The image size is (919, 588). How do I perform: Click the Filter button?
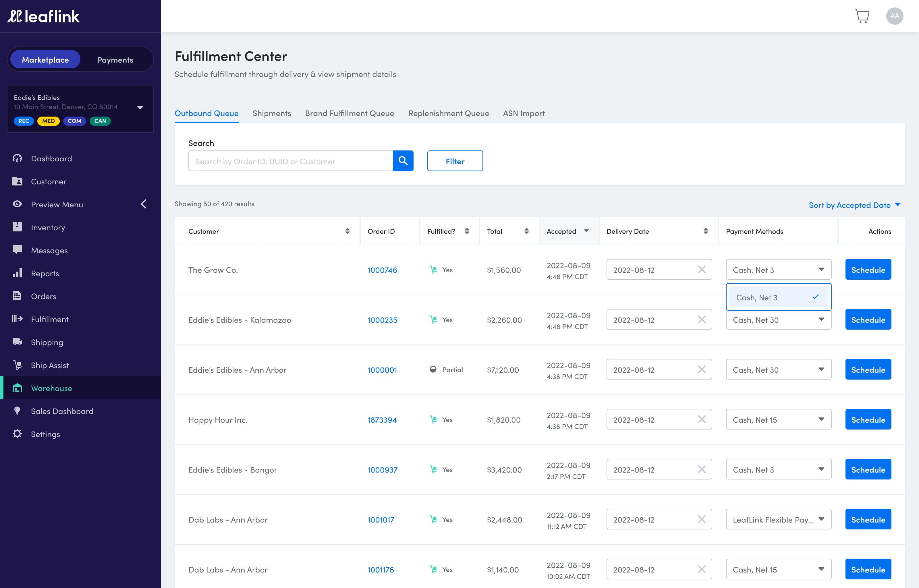455,161
